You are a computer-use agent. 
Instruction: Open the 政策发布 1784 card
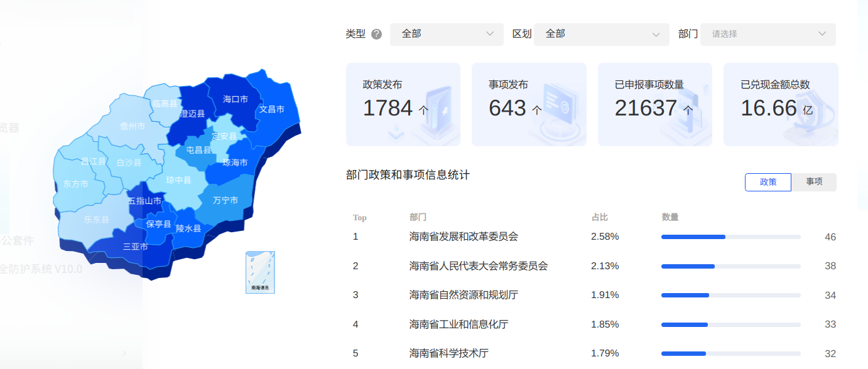[x=403, y=104]
